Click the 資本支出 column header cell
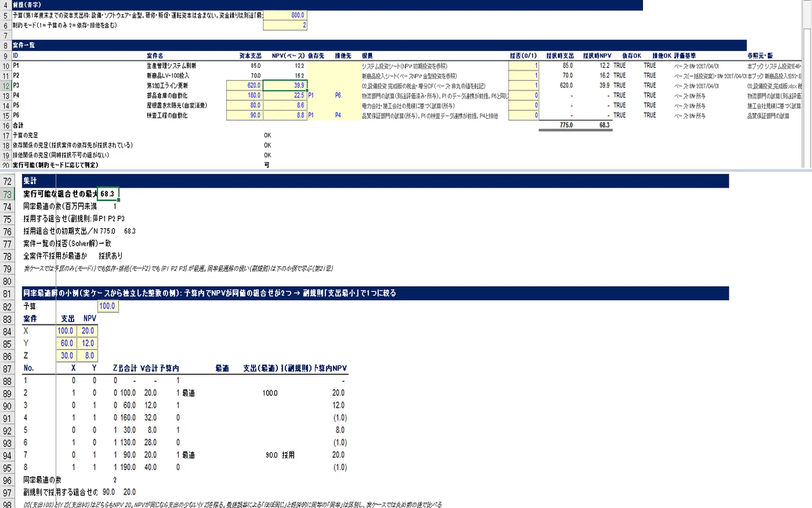The width and height of the screenshot is (812, 508). [250, 56]
